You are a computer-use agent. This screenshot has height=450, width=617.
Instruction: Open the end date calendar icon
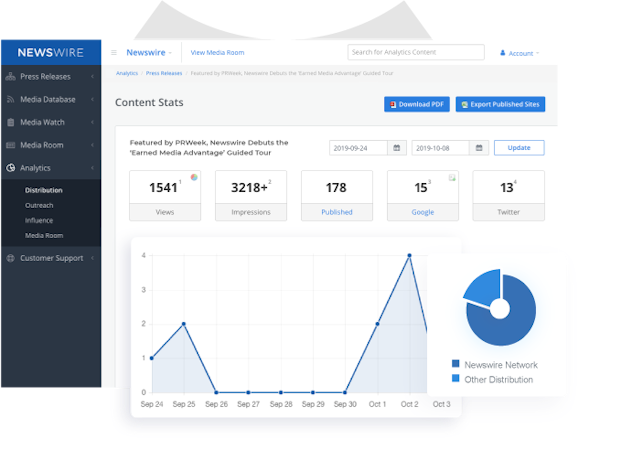pyautogui.click(x=479, y=148)
